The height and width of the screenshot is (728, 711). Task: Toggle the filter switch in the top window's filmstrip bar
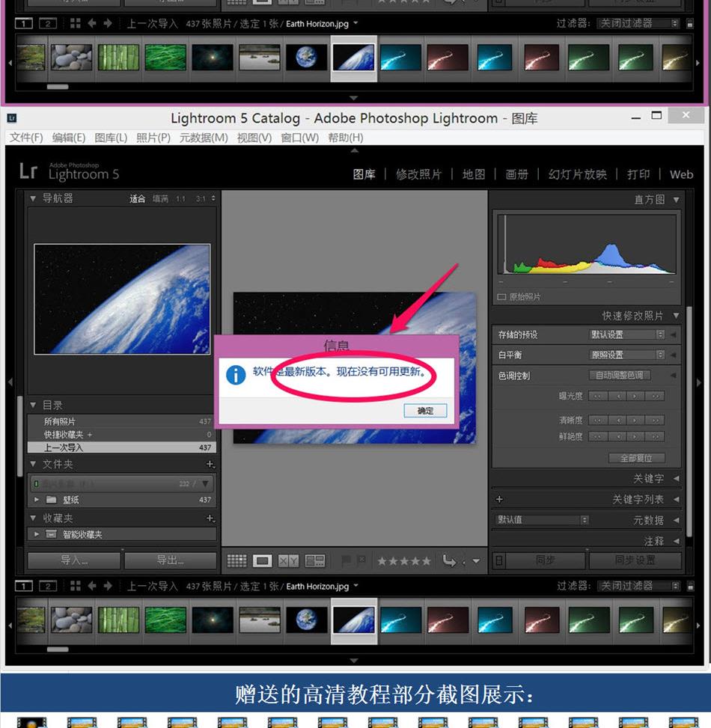(690, 24)
